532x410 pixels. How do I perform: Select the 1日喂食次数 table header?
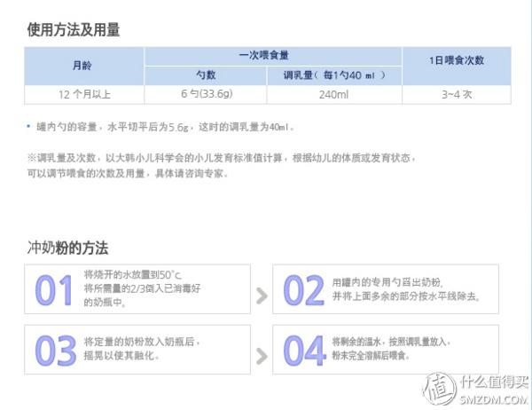pos(457,66)
